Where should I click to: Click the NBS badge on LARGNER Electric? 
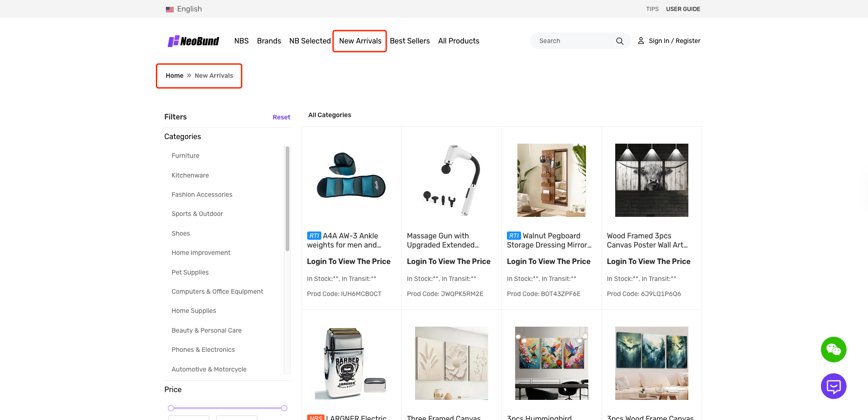point(315,417)
